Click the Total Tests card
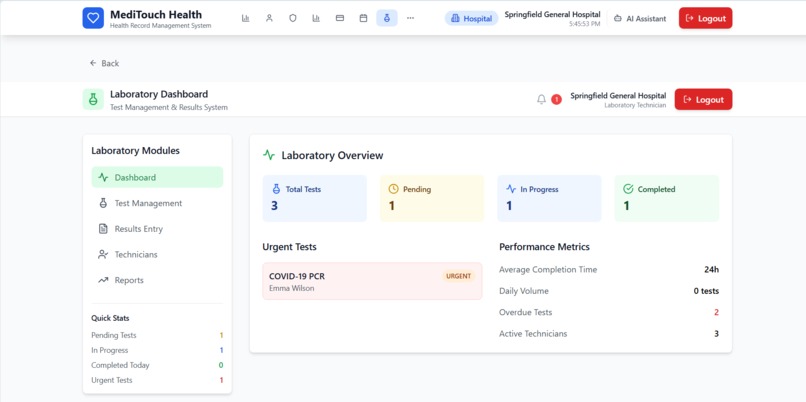 tap(315, 198)
